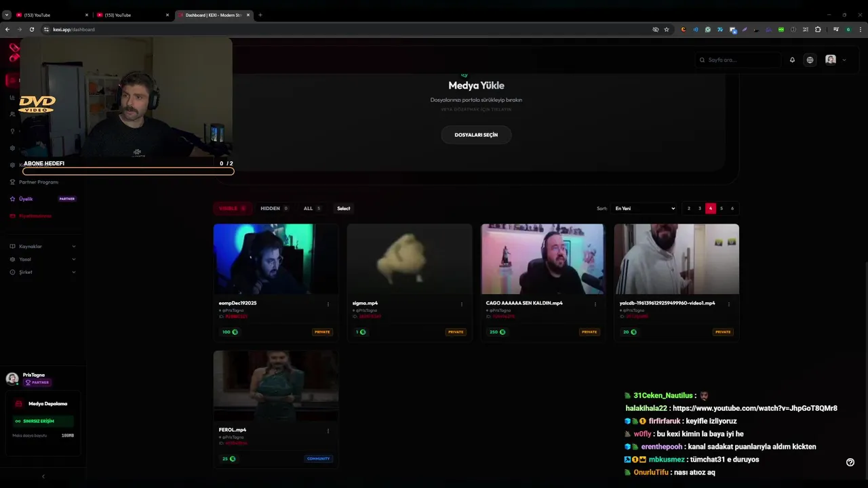This screenshot has width=868, height=488.
Task: Open the language globe icon
Action: (810, 60)
